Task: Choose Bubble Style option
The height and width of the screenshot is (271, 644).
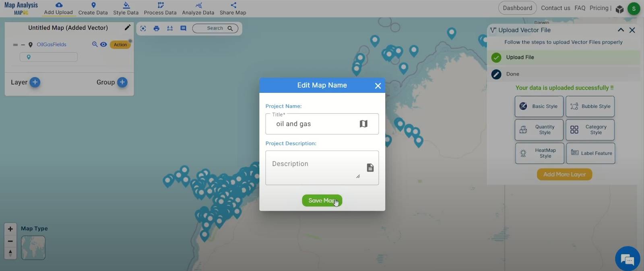Action: click(x=590, y=107)
